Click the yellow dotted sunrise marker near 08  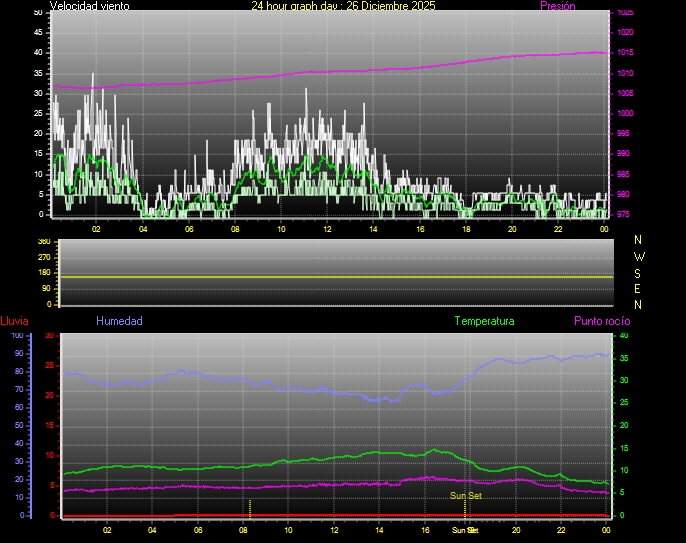(x=250, y=506)
